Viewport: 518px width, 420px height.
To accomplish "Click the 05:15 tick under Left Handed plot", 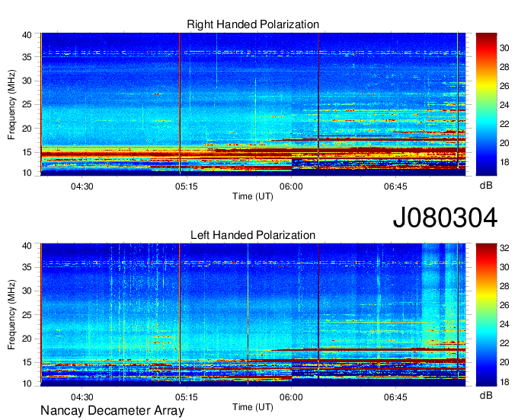I will [187, 397].
